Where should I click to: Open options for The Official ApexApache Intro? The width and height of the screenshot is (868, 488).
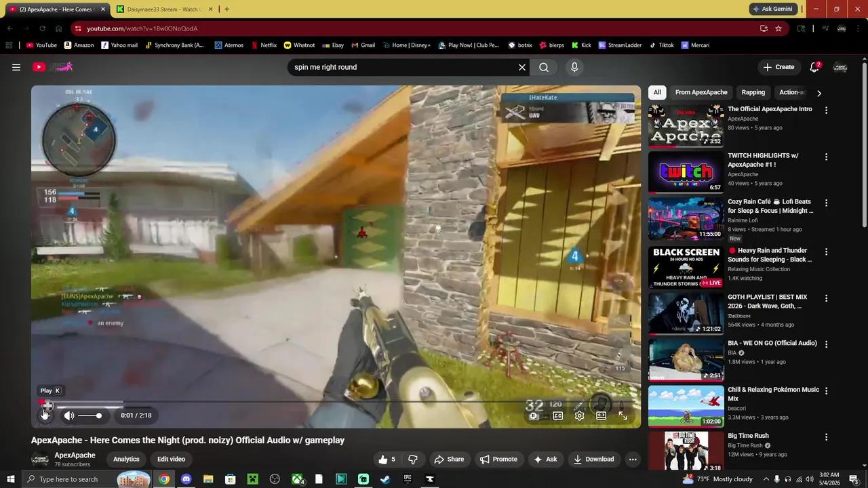coord(826,110)
